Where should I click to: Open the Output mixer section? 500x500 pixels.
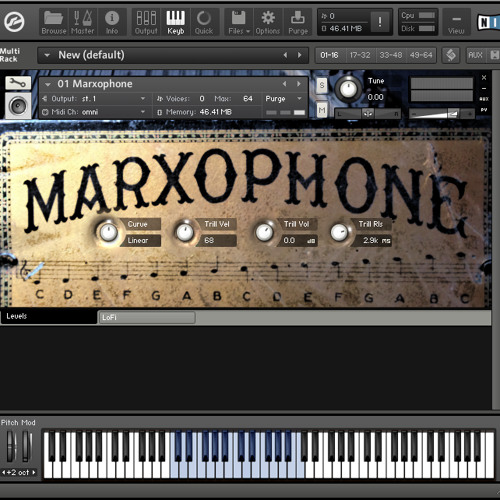pyautogui.click(x=146, y=22)
